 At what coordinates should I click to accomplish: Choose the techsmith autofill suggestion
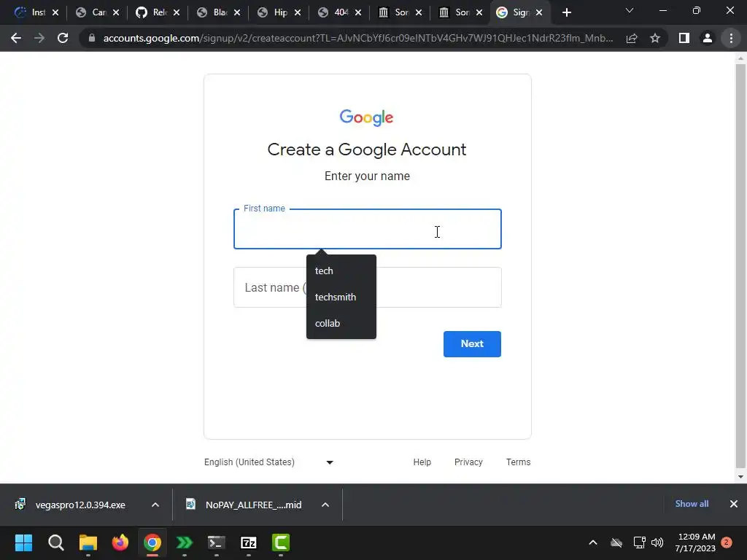(x=341, y=297)
